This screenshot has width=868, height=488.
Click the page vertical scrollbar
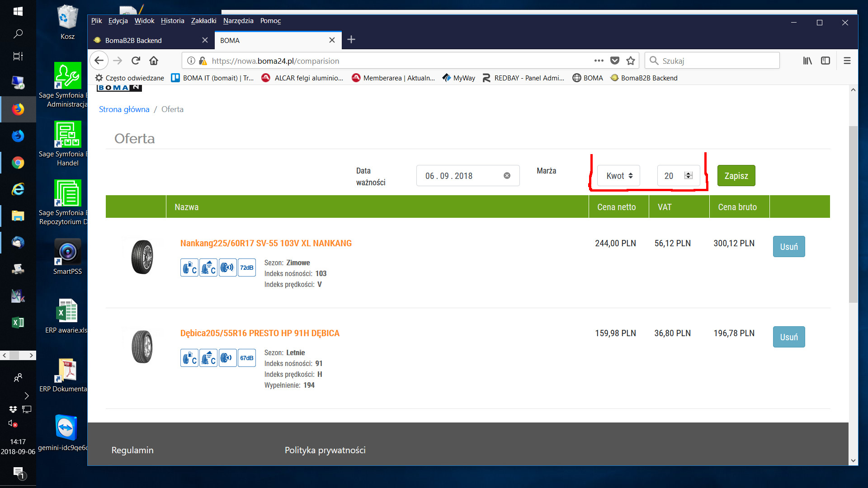click(853, 215)
